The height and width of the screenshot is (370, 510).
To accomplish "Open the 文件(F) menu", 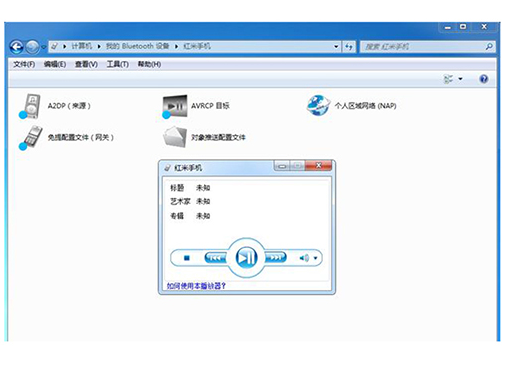I will 24,64.
